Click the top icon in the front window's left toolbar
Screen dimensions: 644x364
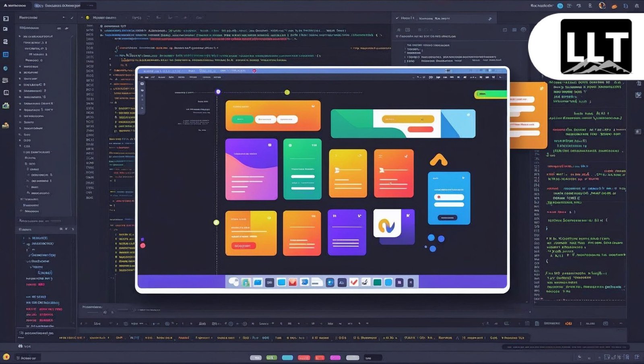point(142,84)
